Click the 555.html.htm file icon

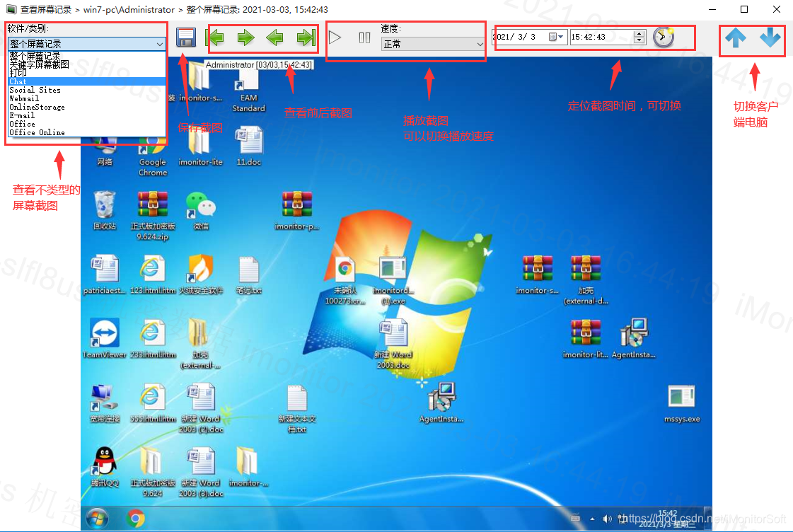point(153,403)
